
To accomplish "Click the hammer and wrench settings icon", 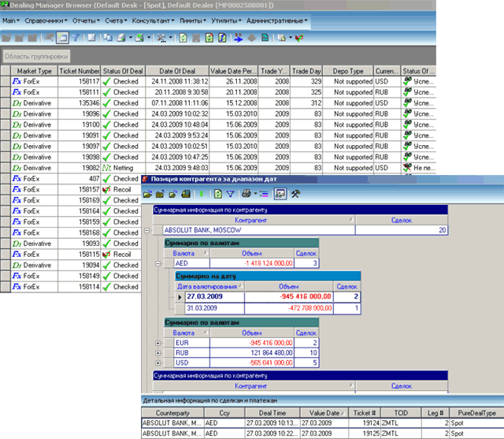I will point(296,194).
